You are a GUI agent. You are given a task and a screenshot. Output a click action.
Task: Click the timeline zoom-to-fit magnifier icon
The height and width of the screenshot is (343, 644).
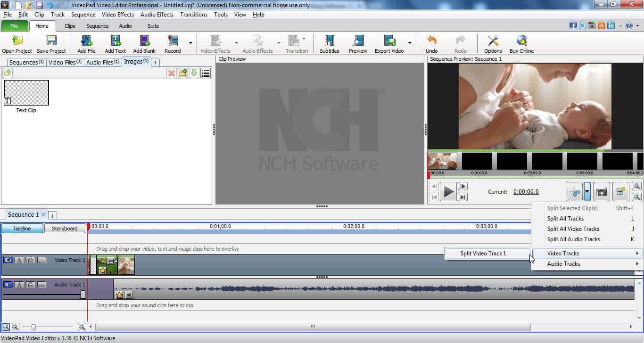(x=6, y=327)
